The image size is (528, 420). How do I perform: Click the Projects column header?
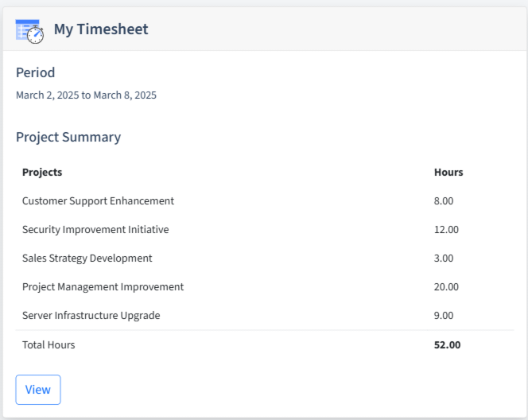click(x=42, y=172)
